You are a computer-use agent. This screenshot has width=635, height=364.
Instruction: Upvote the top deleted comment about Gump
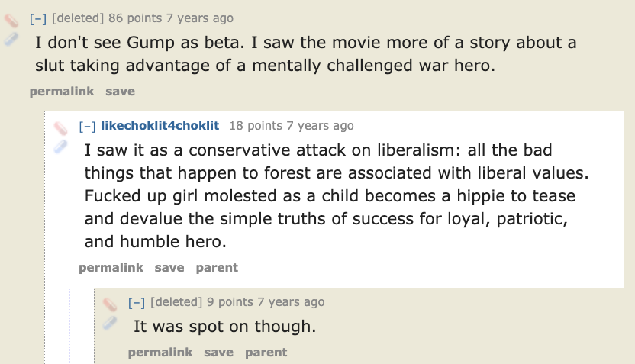tap(11, 21)
